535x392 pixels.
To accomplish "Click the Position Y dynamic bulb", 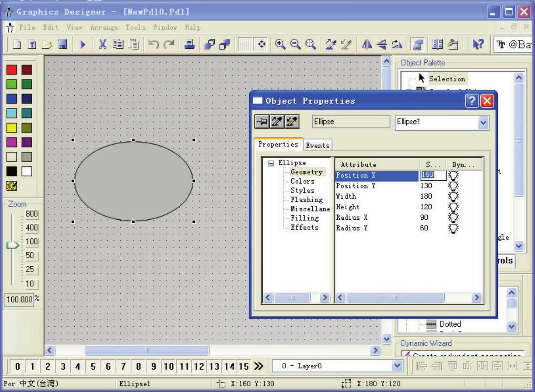I will click(453, 186).
